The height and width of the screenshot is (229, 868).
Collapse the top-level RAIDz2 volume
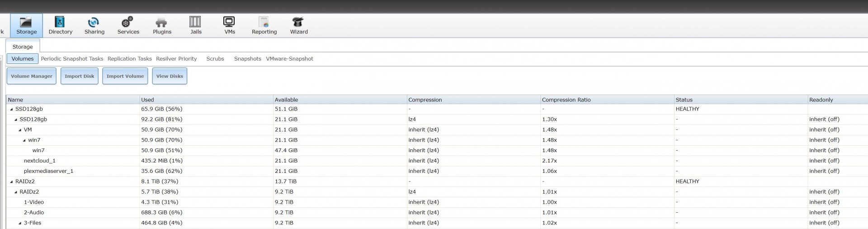pos(12,181)
